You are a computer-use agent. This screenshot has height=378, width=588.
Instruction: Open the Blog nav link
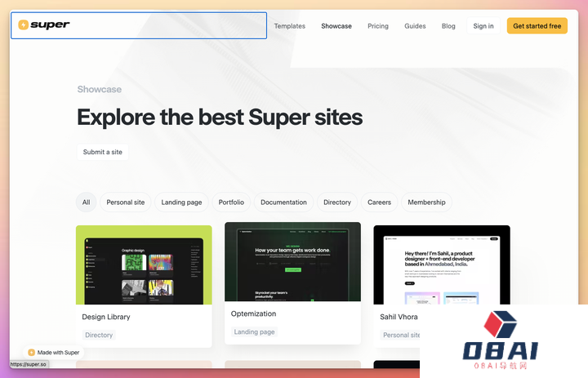point(448,26)
